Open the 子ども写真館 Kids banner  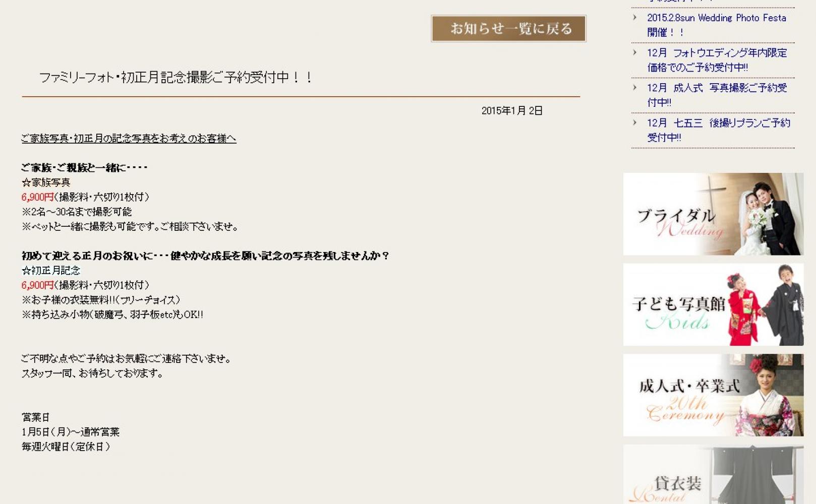point(713,304)
